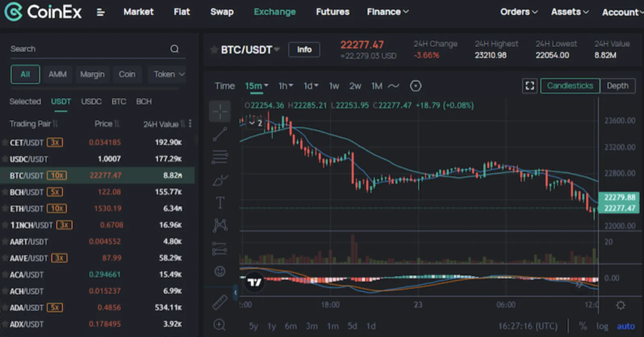644x337 pixels.
Task: Star the ETH/USDT pair
Action: click(x=5, y=209)
